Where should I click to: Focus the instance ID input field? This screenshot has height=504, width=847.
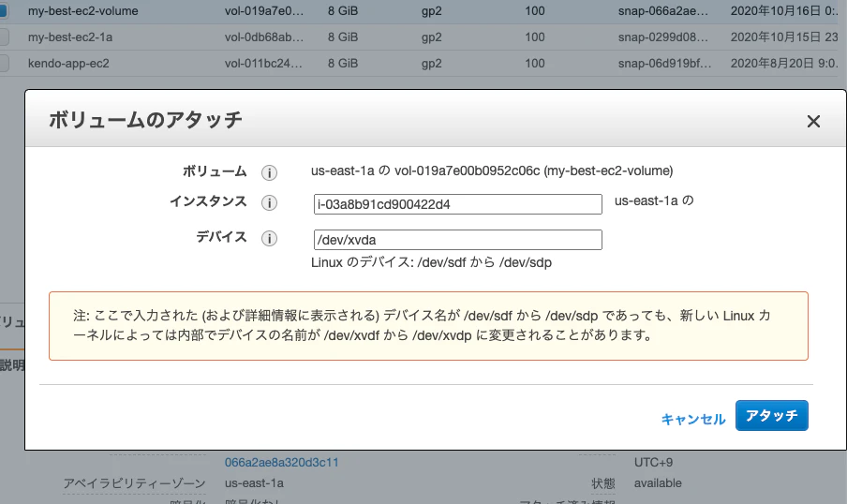pyautogui.click(x=457, y=204)
